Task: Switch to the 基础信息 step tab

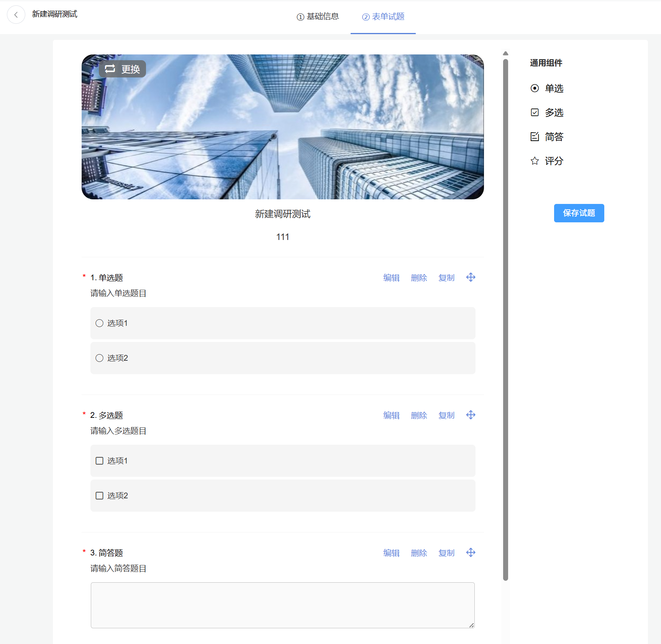Action: click(x=318, y=16)
